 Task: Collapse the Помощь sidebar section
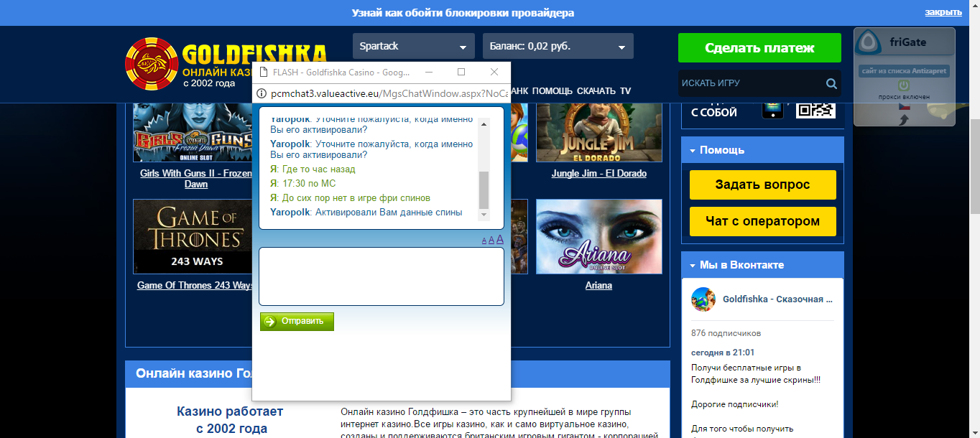762,150
